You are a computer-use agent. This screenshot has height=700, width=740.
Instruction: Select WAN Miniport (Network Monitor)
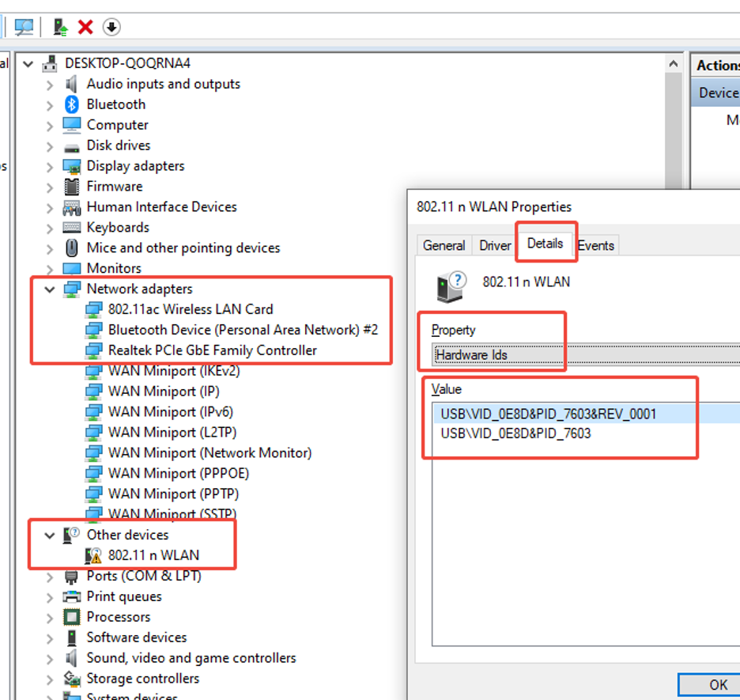210,453
